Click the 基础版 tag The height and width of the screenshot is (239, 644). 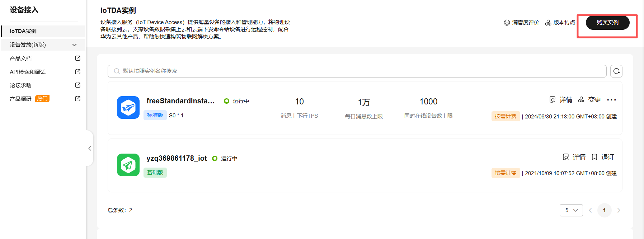click(155, 173)
